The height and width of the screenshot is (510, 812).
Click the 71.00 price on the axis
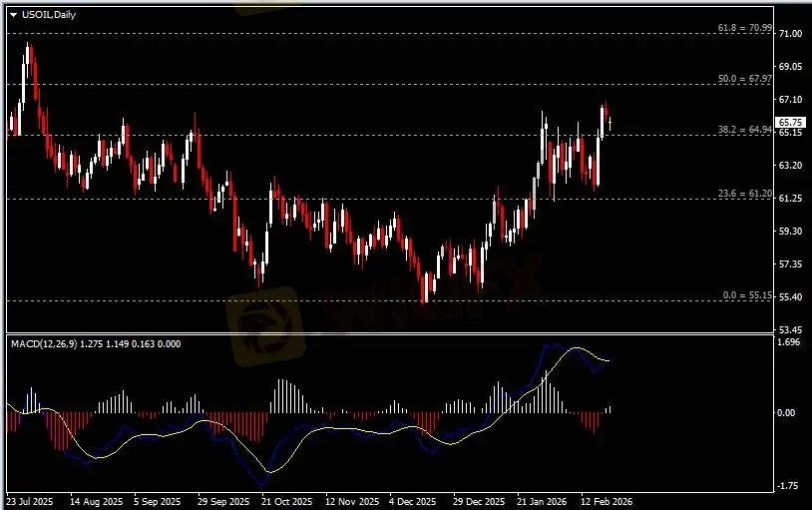coord(790,34)
